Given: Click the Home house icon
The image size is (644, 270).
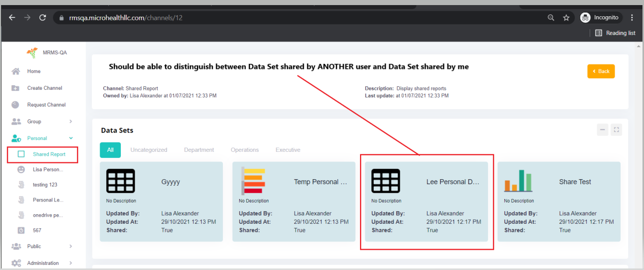Looking at the screenshot, I should coord(16,71).
